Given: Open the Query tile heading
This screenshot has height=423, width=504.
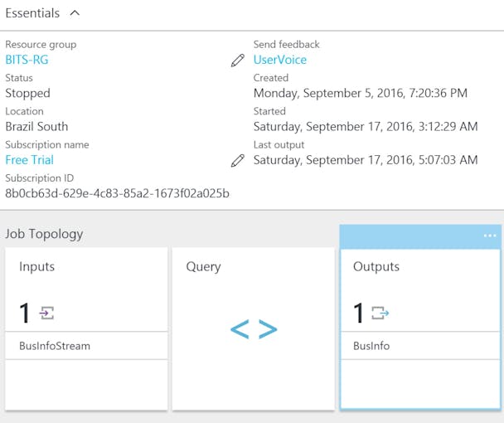Looking at the screenshot, I should pyautogui.click(x=203, y=267).
